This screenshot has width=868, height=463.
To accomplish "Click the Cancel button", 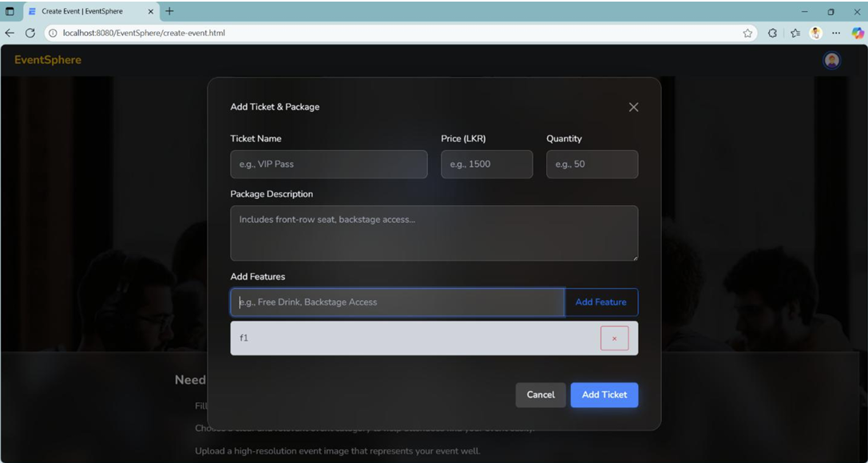I will [541, 395].
